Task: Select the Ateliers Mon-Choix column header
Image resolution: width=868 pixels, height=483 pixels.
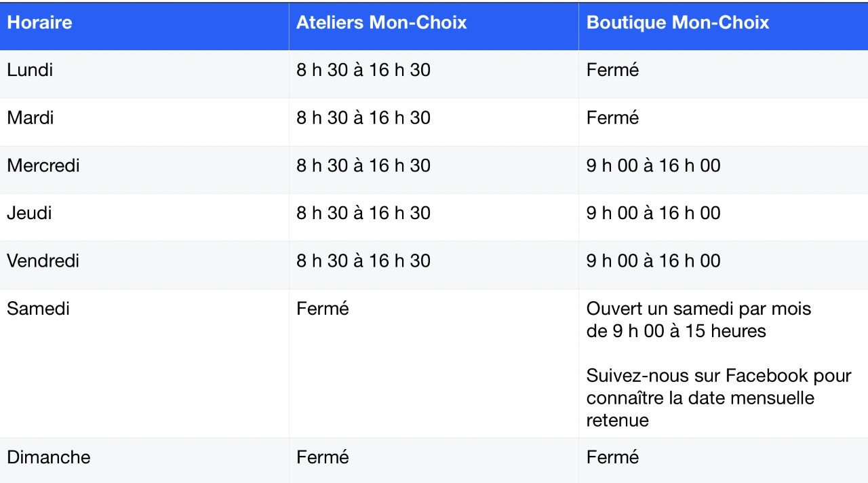Action: 382,23
